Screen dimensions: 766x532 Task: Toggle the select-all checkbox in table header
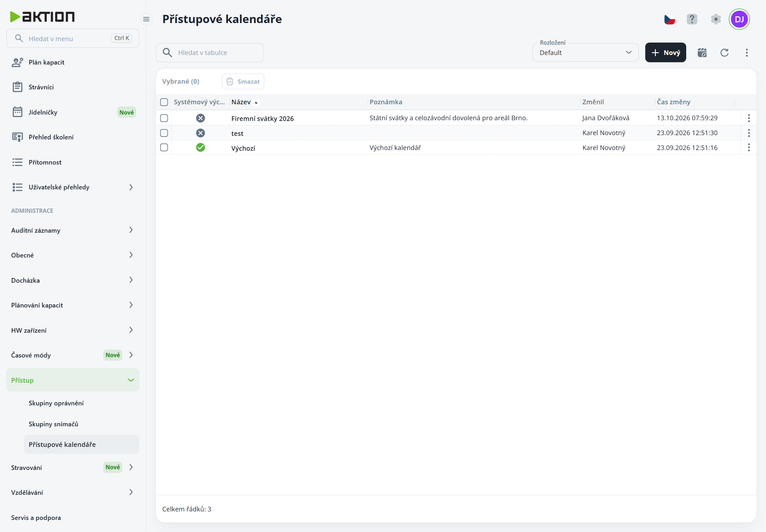(x=164, y=102)
